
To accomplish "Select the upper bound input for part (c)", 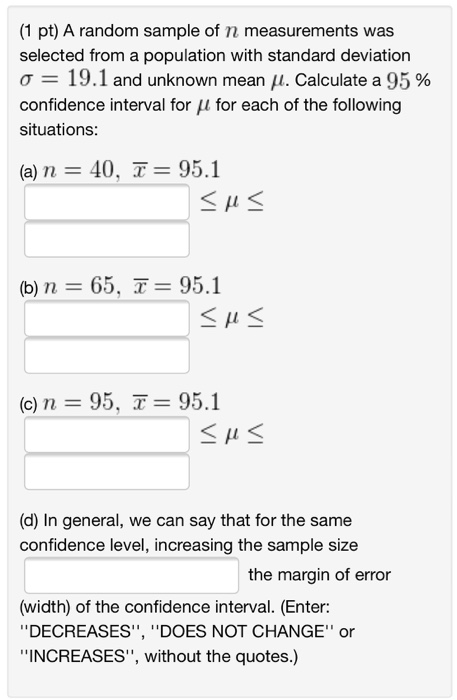I will [x=107, y=471].
